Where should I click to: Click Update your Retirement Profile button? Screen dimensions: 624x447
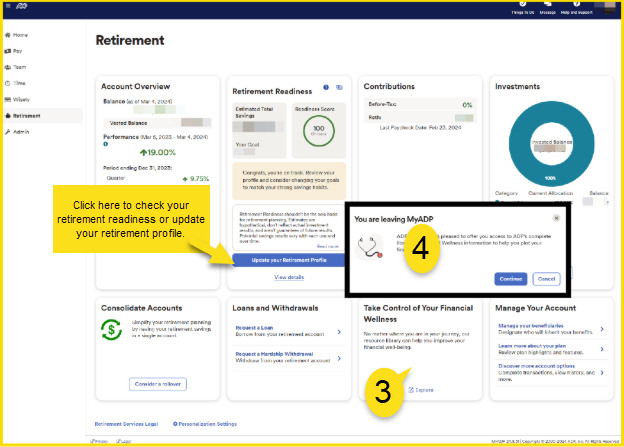point(289,260)
